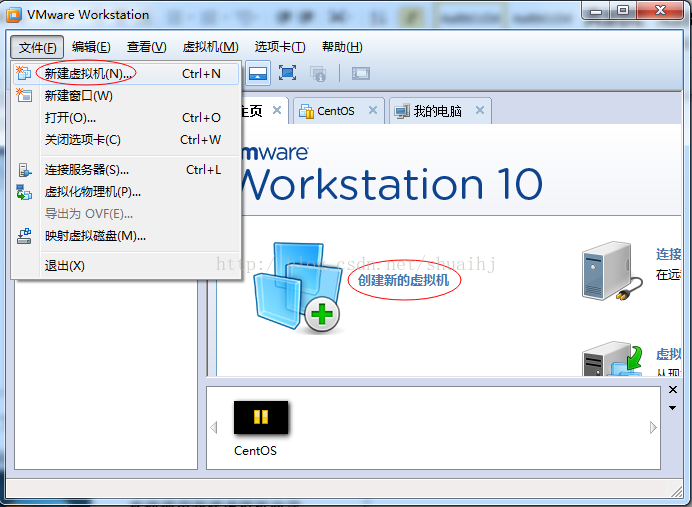692x507 pixels.
Task: Click the full screen toolbar icon
Action: coord(287,73)
